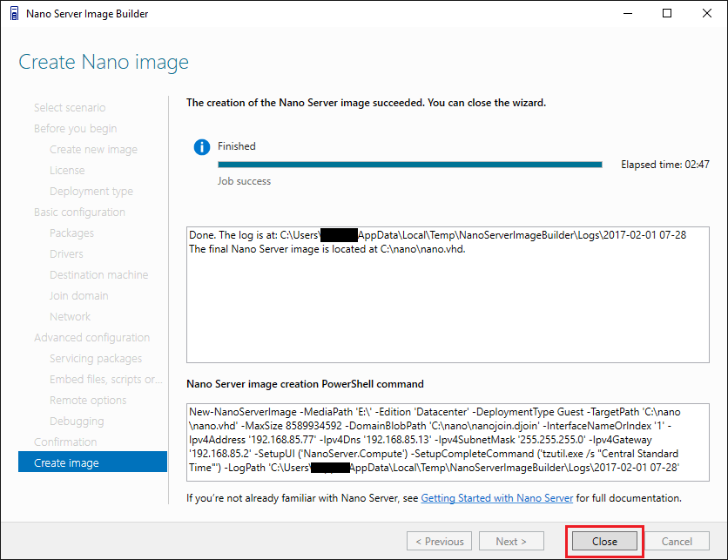Click the Nano Server Image Builder app icon

(15, 13)
